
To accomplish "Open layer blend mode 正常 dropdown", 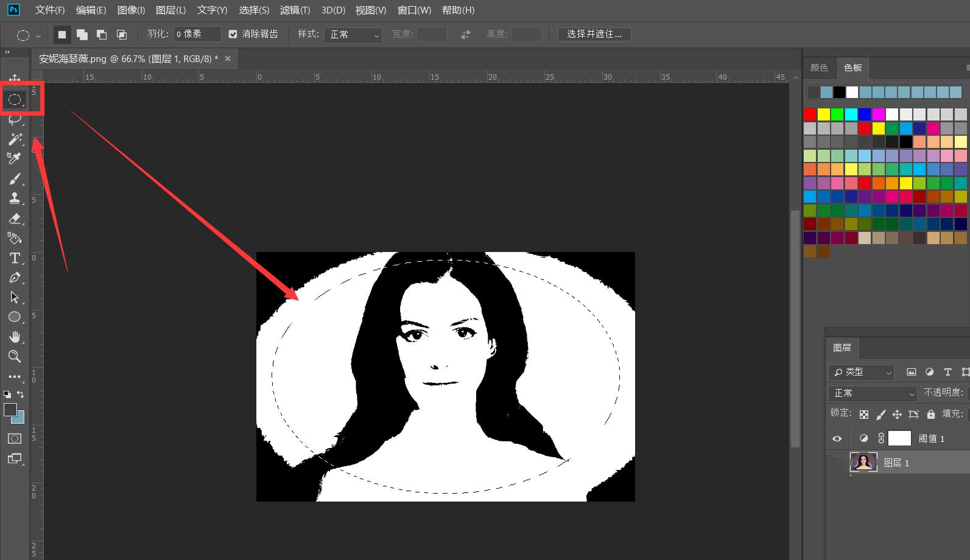I will click(x=872, y=393).
